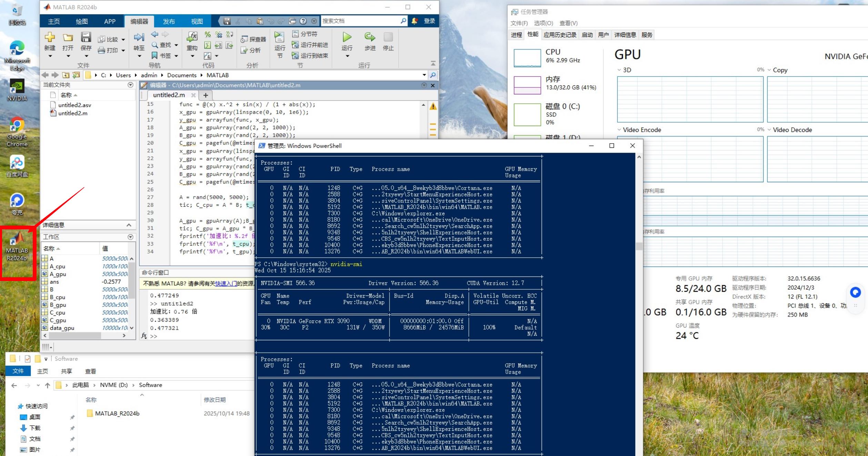
Task: Click the green Run (运行) button
Action: 347,37
